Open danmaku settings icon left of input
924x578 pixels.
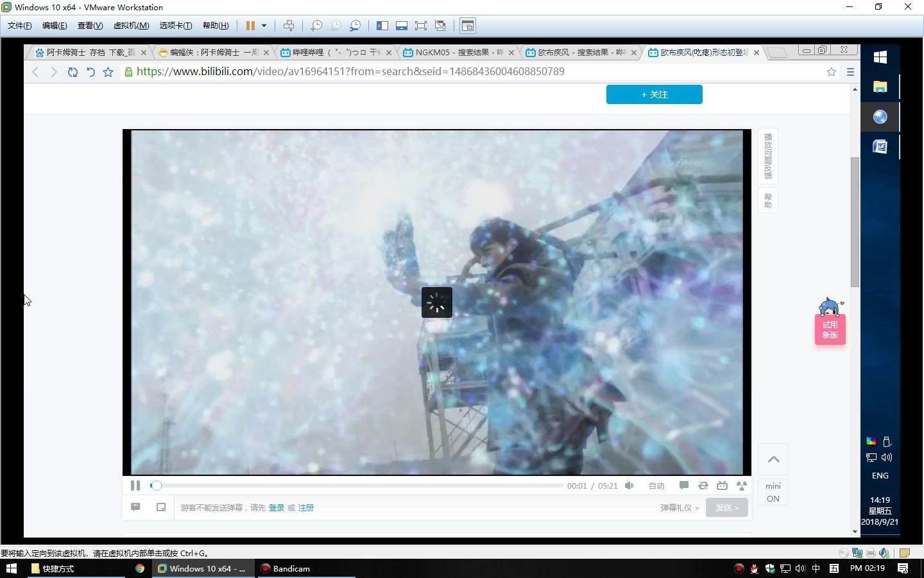[135, 507]
